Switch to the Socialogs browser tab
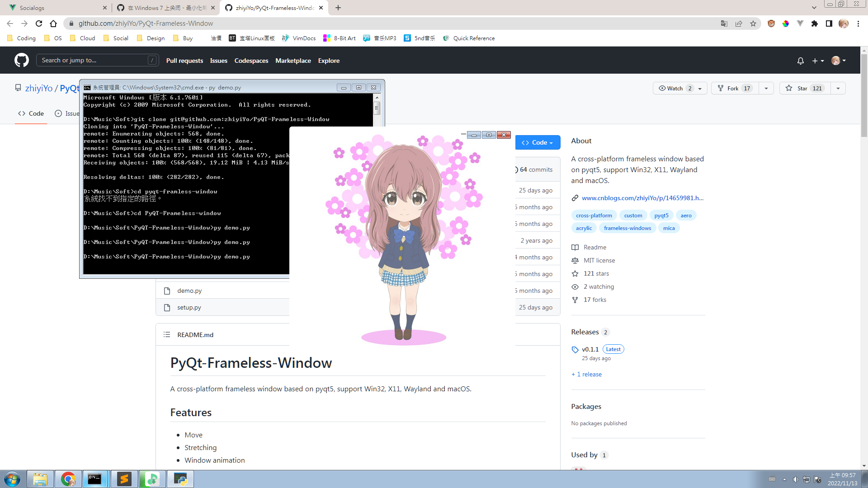The image size is (868, 488). tap(54, 8)
